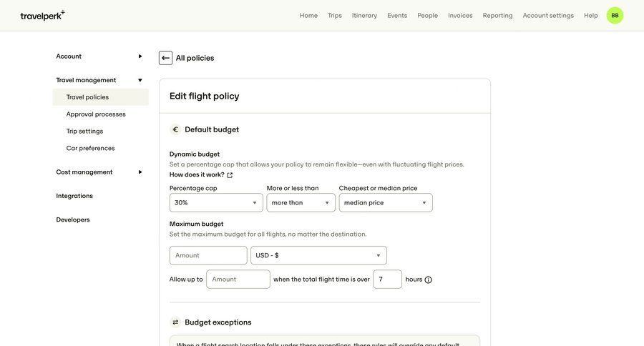Collapse the Travel management section
644x346 pixels.
click(x=140, y=80)
